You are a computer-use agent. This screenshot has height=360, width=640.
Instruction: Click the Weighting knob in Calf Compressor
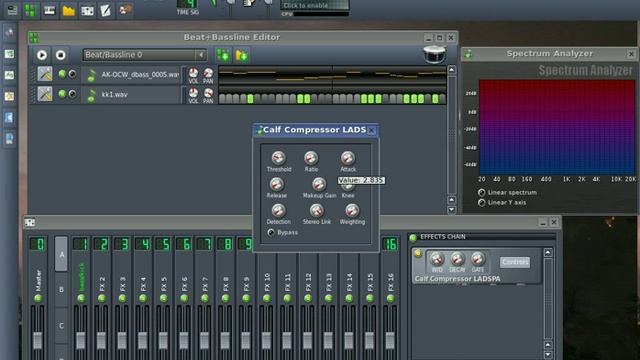(x=352, y=210)
